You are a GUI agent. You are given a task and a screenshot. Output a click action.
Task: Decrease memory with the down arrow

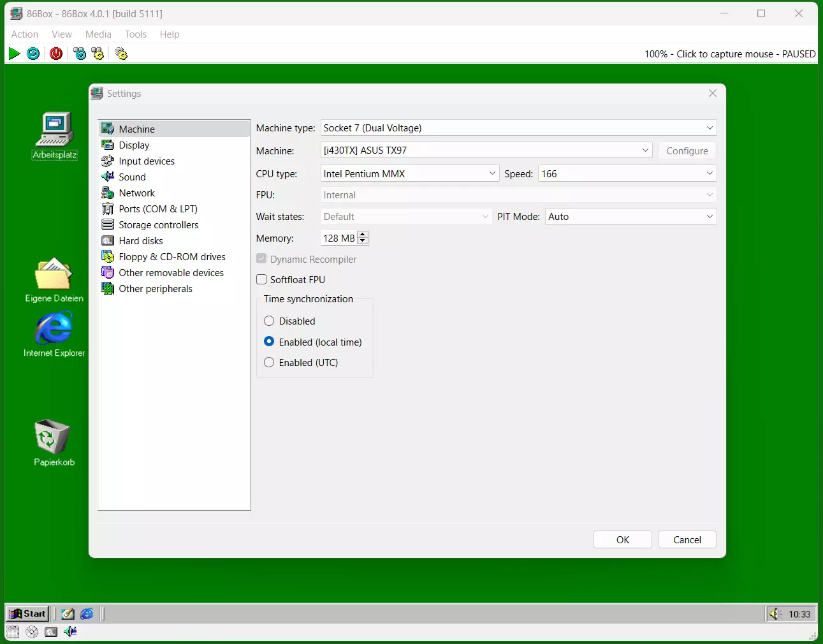[363, 242]
